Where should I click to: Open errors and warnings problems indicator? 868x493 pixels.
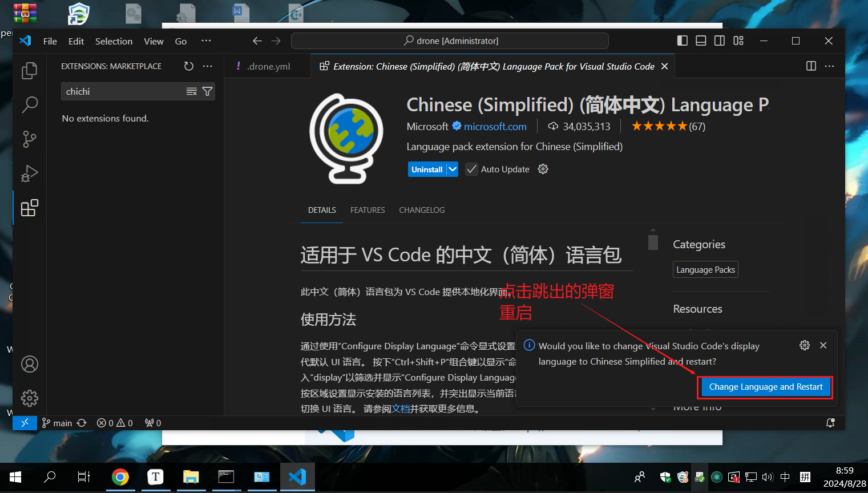tap(115, 423)
